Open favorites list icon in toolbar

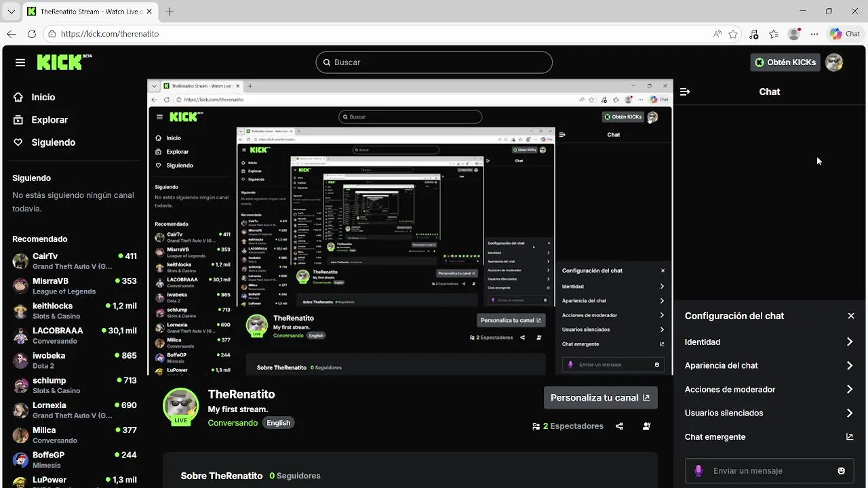click(774, 34)
